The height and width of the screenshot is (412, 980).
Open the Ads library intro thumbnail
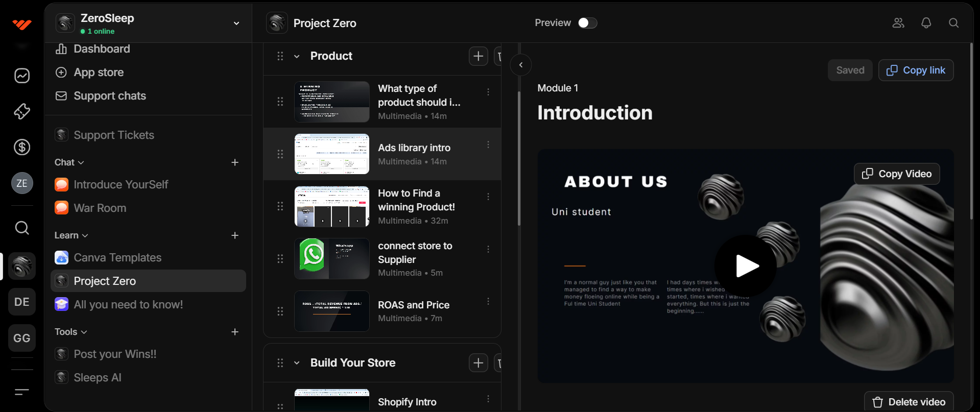[332, 154]
